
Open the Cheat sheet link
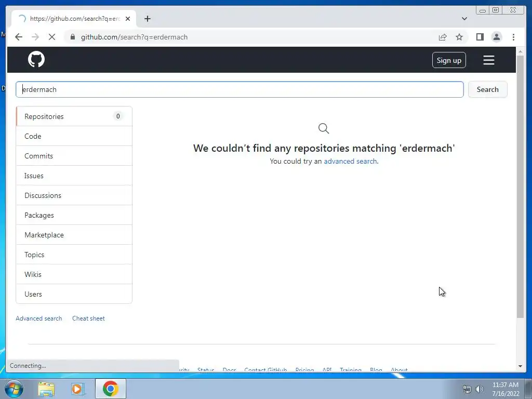pyautogui.click(x=88, y=318)
